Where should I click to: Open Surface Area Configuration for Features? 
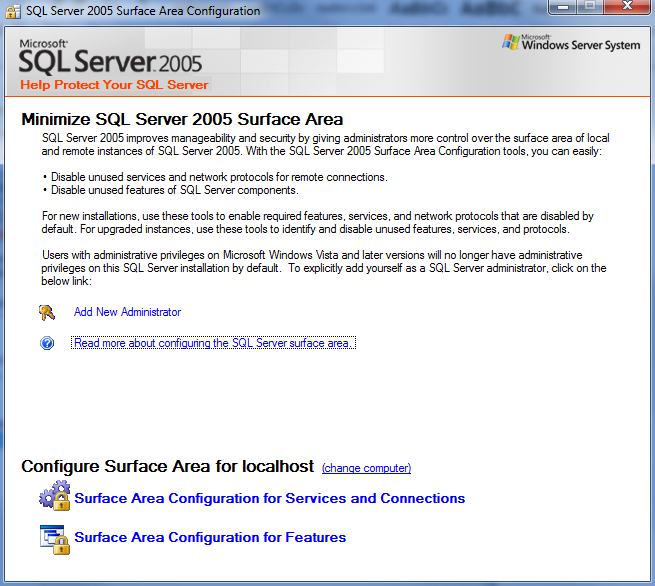click(210, 537)
